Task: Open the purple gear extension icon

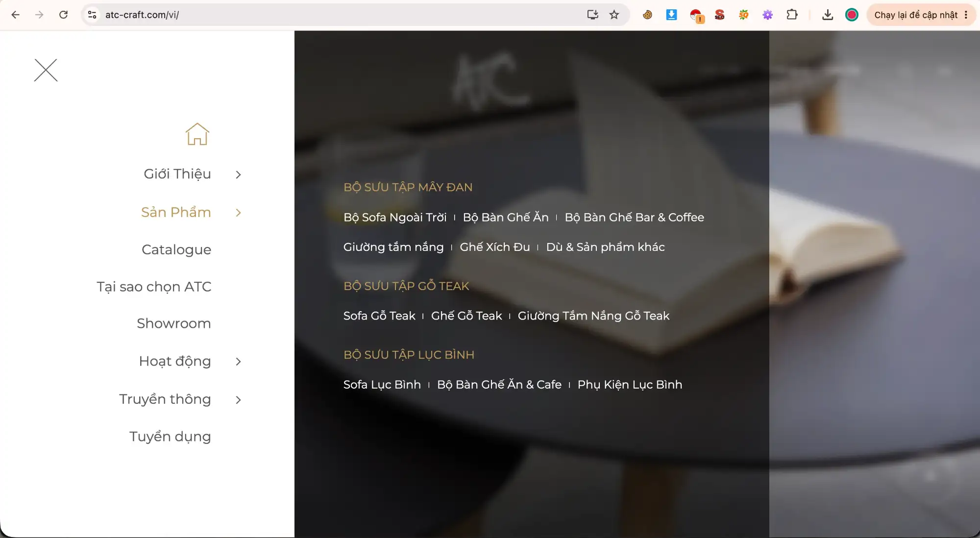Action: click(768, 15)
